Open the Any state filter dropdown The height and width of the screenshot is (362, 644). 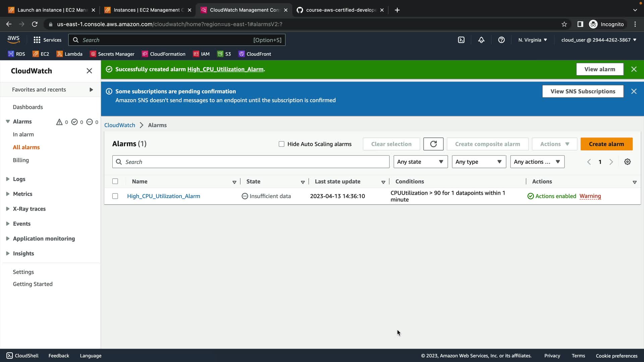pos(420,162)
